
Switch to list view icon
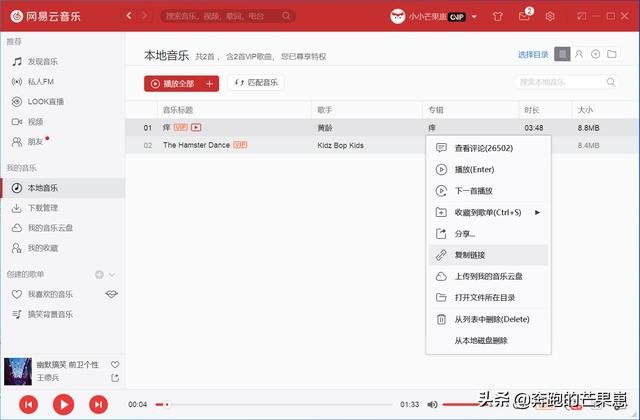tap(562, 54)
